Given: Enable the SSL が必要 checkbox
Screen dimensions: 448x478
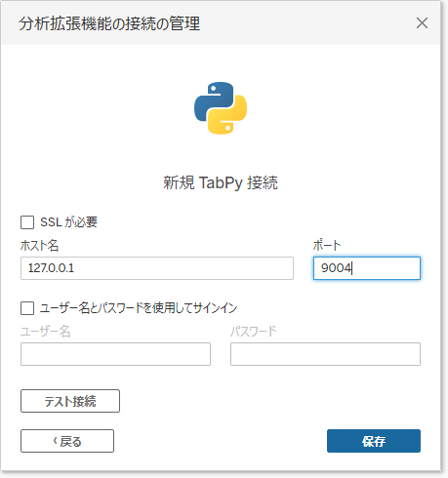Looking at the screenshot, I should pos(27,222).
